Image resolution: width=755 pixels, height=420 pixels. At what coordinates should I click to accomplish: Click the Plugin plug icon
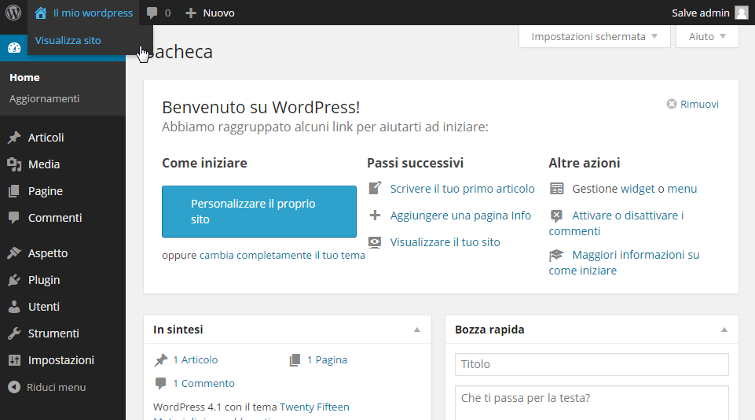pyautogui.click(x=14, y=280)
